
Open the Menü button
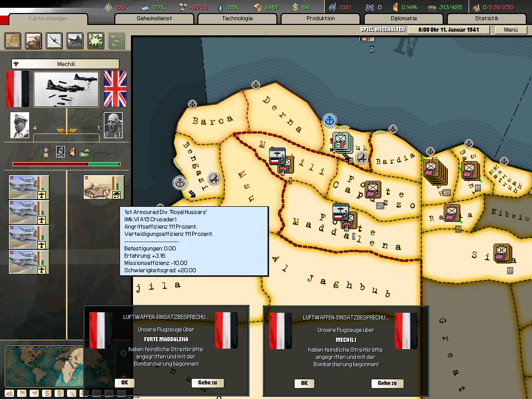511,30
